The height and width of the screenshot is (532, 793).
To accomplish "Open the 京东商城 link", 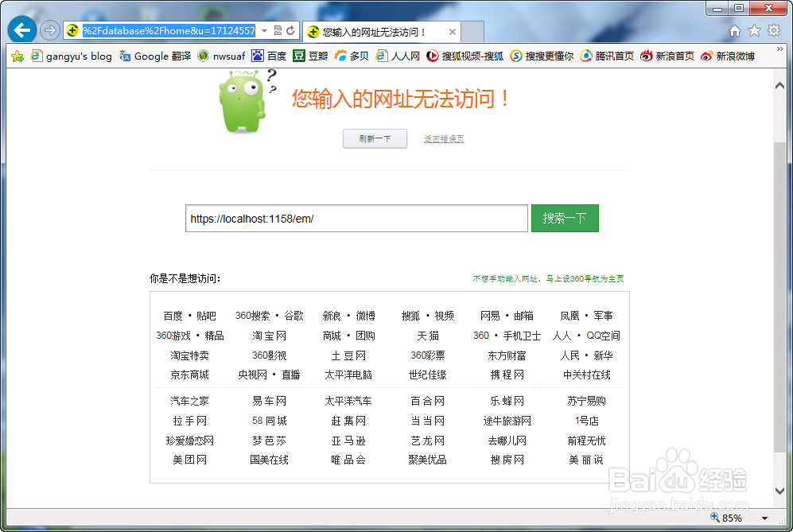I will coord(189,375).
